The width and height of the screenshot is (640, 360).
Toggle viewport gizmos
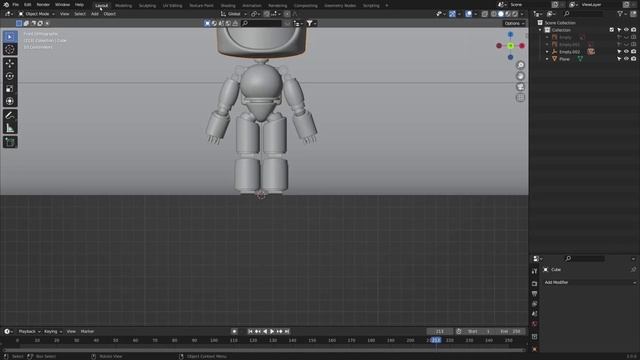pos(452,14)
